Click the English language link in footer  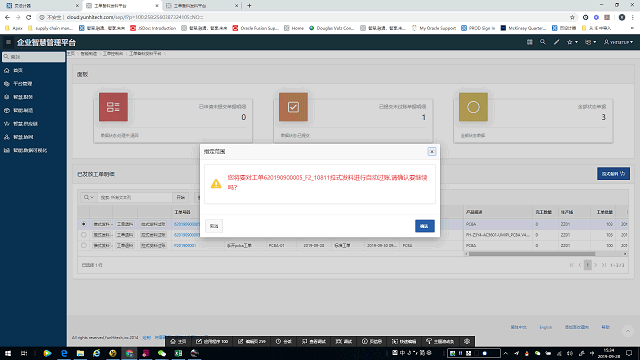coord(545,327)
